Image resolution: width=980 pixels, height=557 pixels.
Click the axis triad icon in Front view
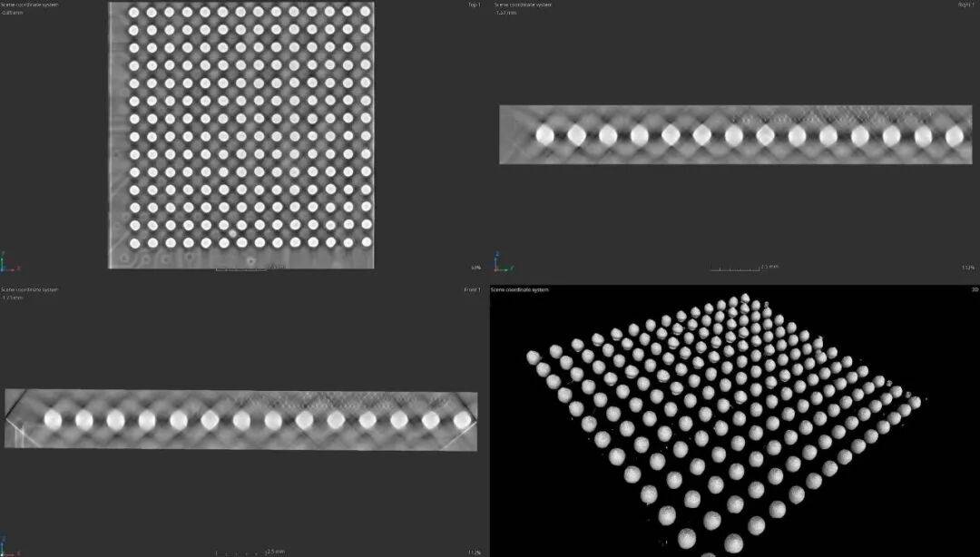coord(8,549)
